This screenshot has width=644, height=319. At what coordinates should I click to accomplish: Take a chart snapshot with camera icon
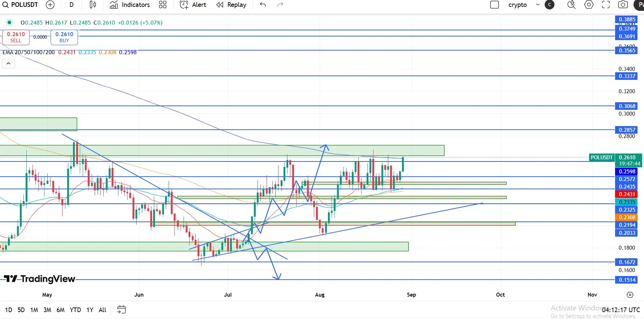pyautogui.click(x=623, y=5)
